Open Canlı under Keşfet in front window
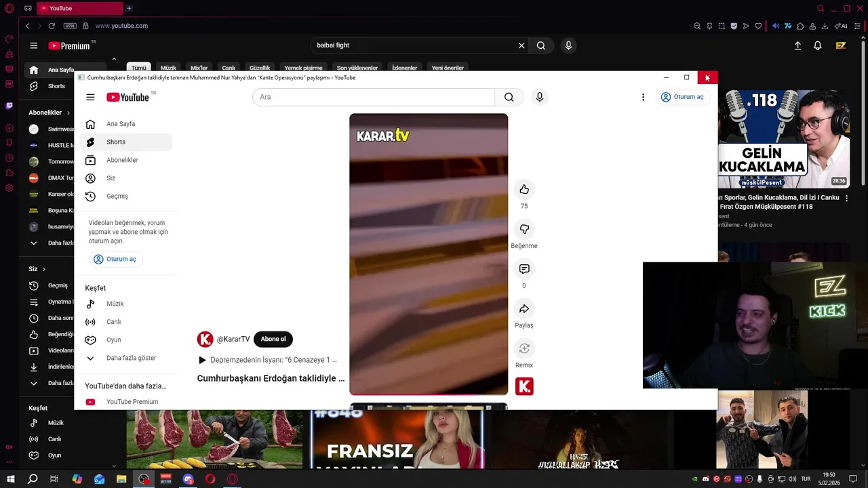The image size is (868, 488). coord(125,322)
